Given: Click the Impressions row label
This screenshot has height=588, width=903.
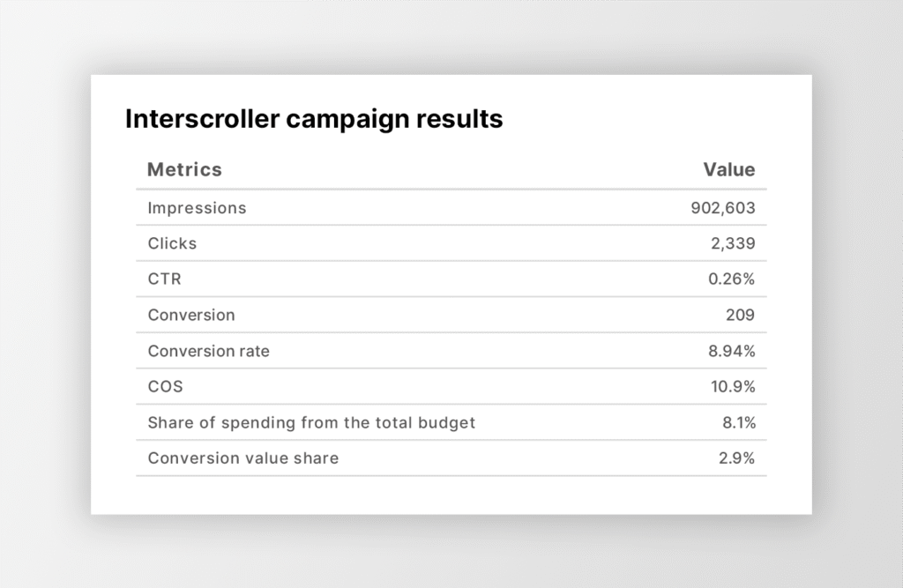Looking at the screenshot, I should (197, 208).
